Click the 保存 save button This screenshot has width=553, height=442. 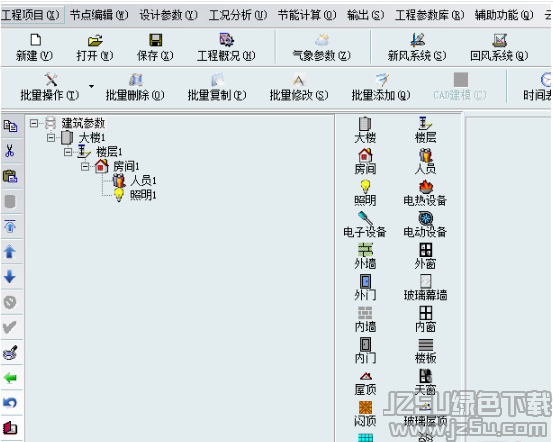tap(155, 47)
